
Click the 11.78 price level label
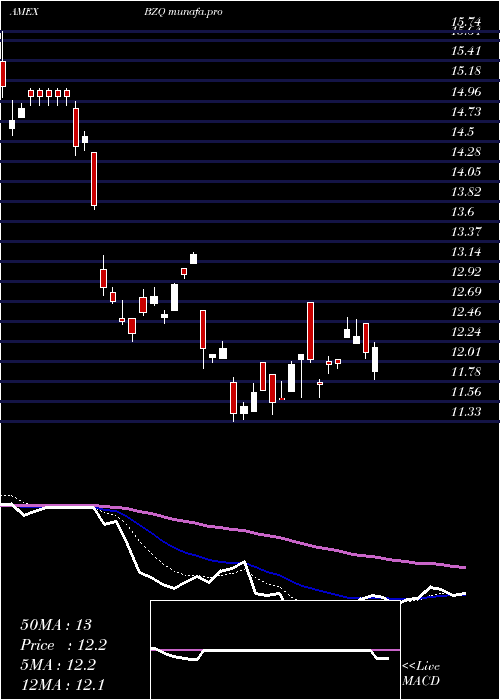(466, 372)
